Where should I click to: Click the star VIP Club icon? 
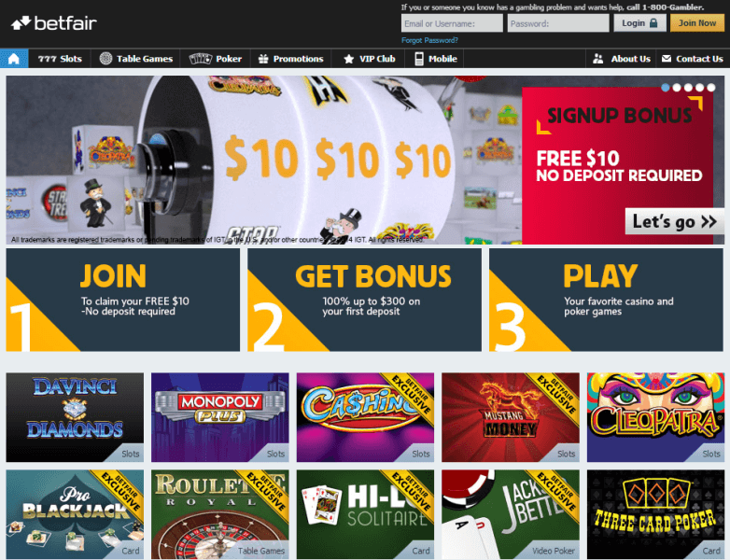click(x=348, y=59)
